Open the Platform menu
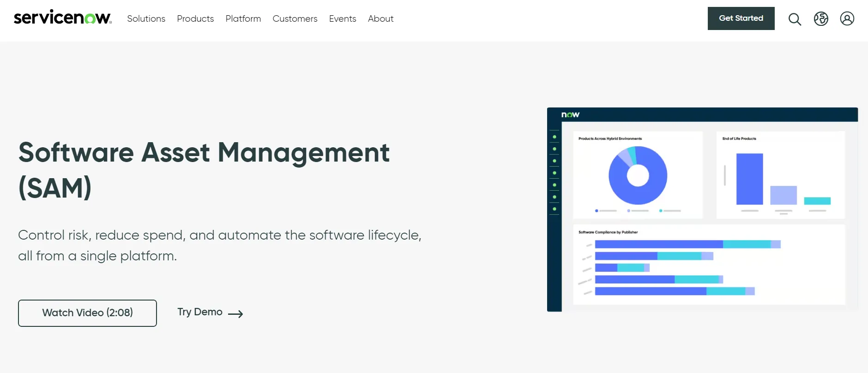This screenshot has height=373, width=868. pyautogui.click(x=243, y=18)
